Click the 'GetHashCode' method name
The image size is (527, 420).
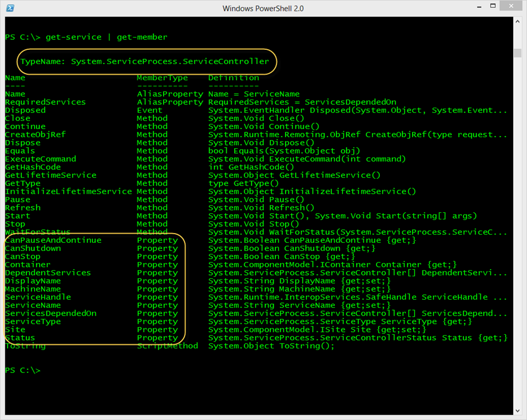[33, 167]
